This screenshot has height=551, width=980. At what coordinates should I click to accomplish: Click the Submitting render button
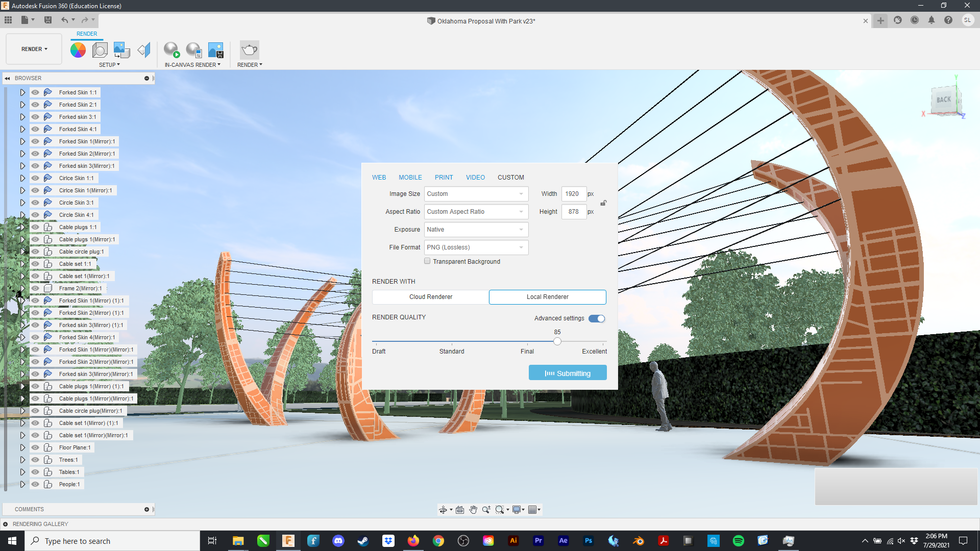[568, 373]
